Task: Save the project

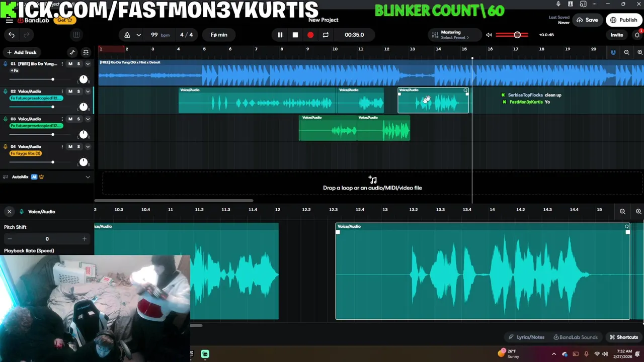Action: (x=587, y=20)
